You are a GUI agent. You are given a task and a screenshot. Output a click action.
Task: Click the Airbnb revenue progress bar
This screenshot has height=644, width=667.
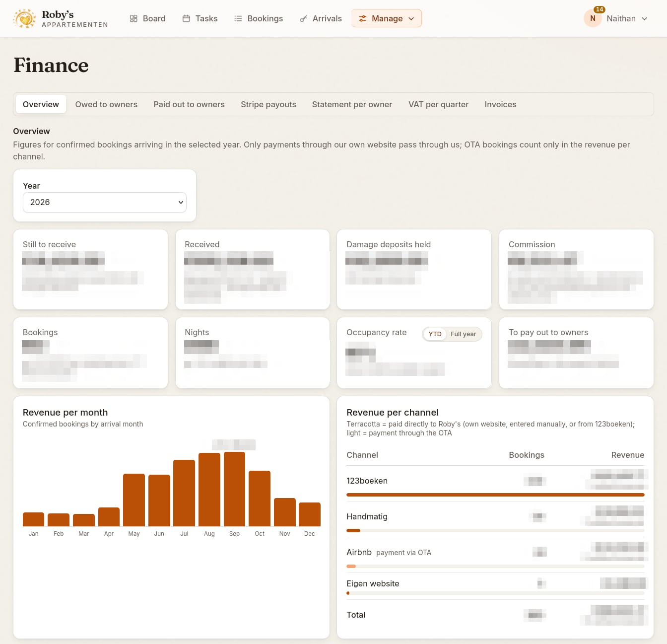[495, 567]
